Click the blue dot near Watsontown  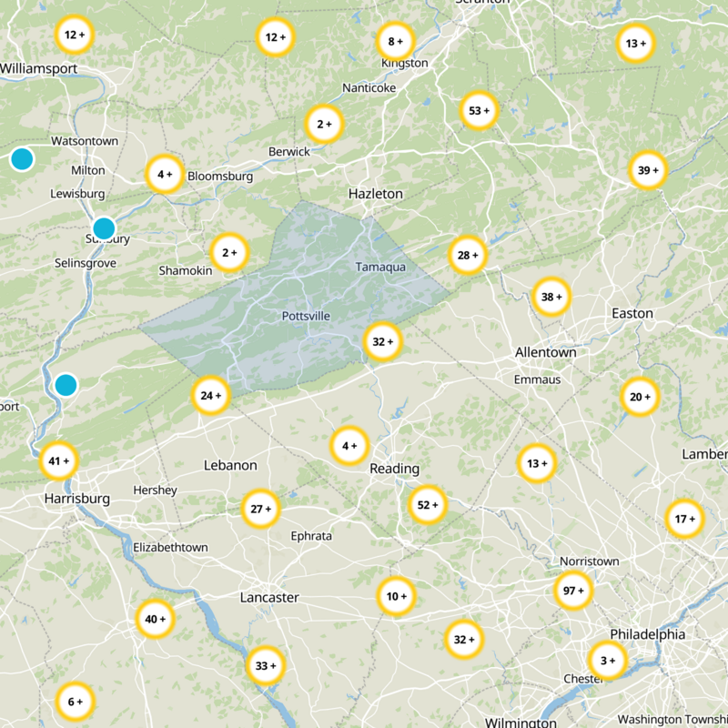click(x=22, y=160)
